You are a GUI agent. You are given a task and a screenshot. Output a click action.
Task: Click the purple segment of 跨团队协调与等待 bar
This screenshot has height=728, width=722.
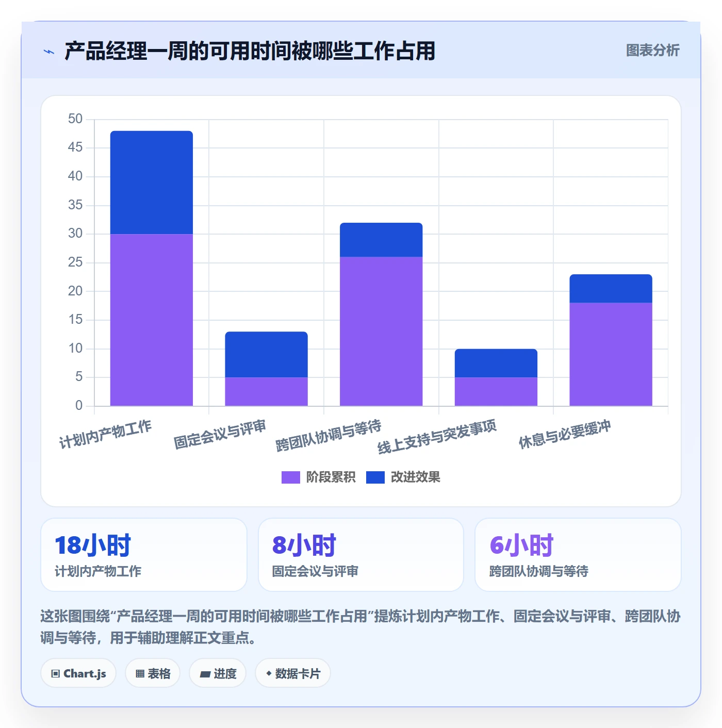381,331
